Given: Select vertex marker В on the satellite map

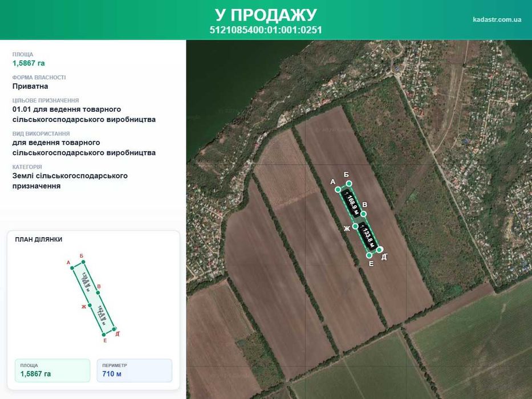Looking at the screenshot, I should click(363, 214).
